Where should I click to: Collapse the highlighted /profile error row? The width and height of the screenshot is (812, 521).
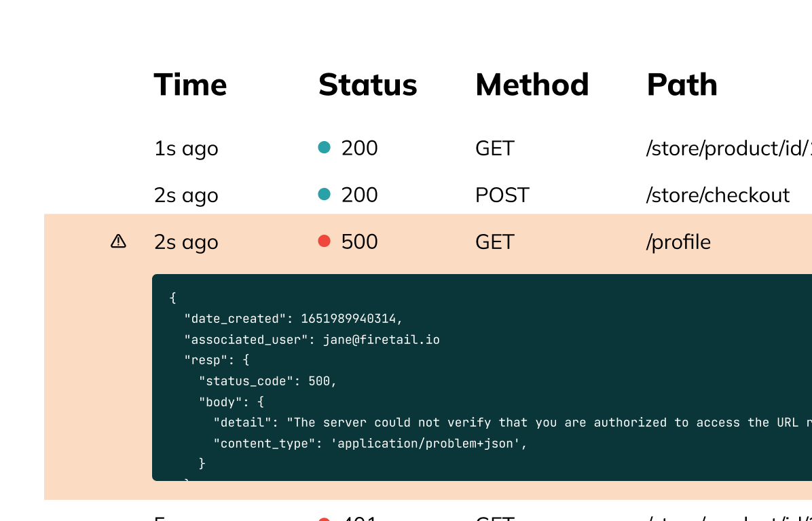(428, 242)
